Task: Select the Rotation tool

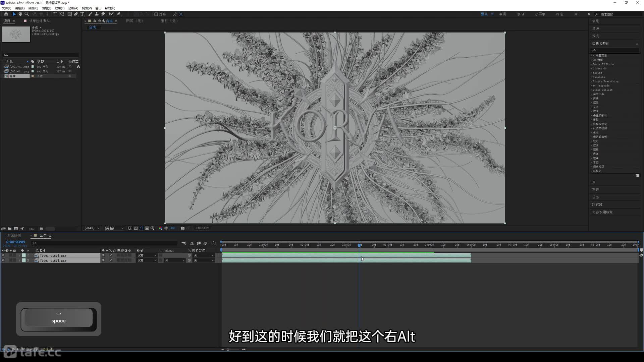Action: 55,14
